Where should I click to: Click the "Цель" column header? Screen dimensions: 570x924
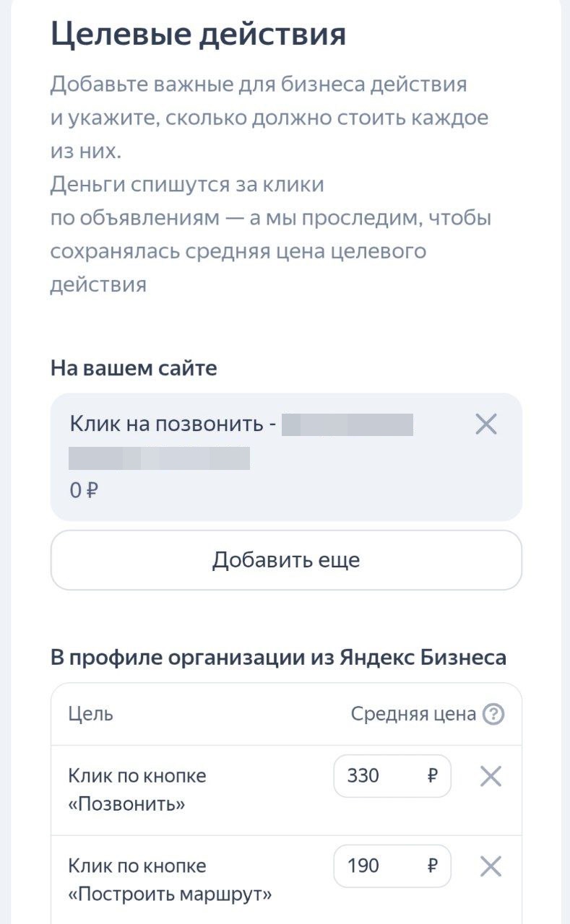point(90,715)
